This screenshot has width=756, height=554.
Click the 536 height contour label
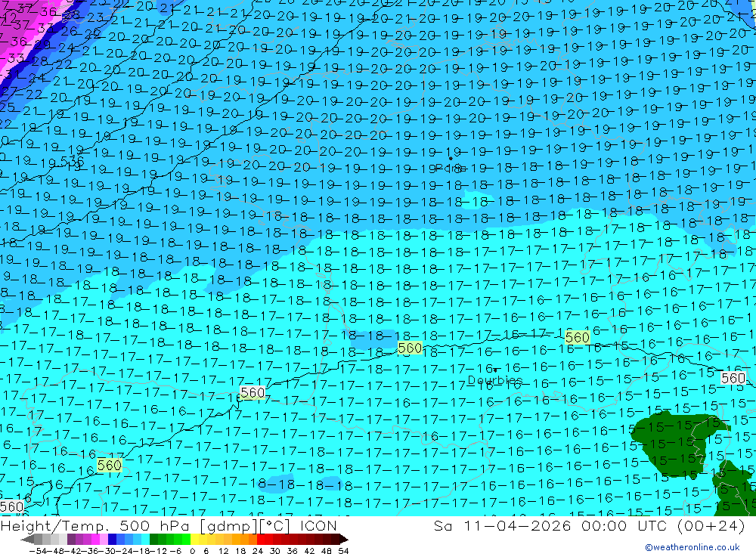[73, 161]
